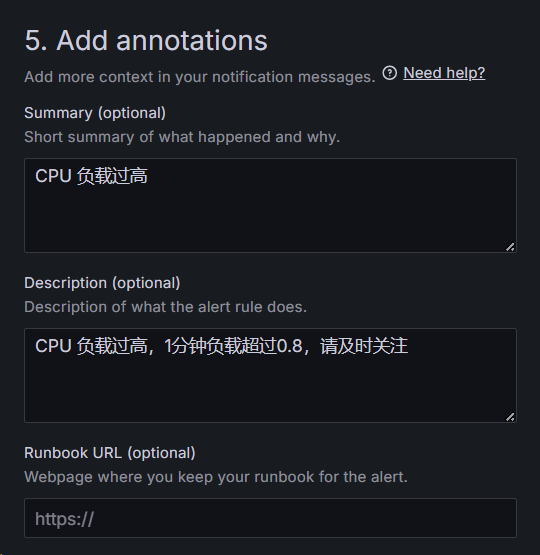Viewport: 540px width, 555px height.
Task: Grab the Summary textarea resize handle
Action: pyautogui.click(x=510, y=247)
